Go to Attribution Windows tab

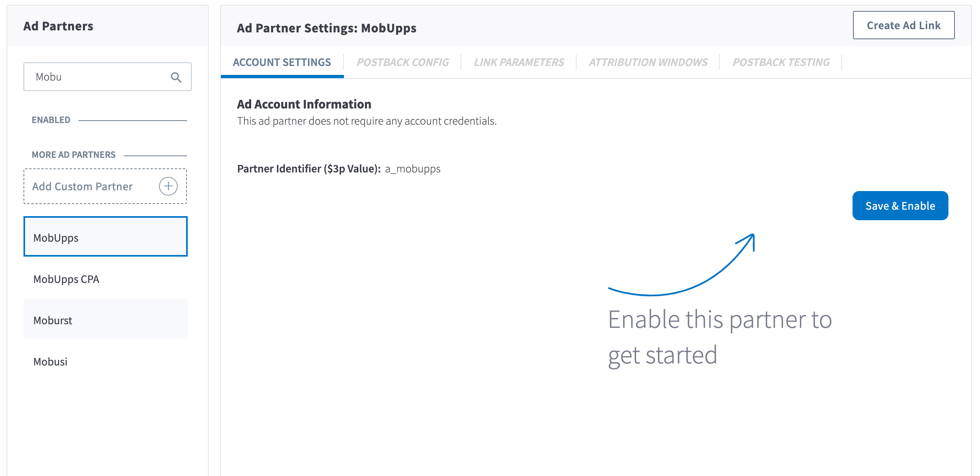coord(648,62)
